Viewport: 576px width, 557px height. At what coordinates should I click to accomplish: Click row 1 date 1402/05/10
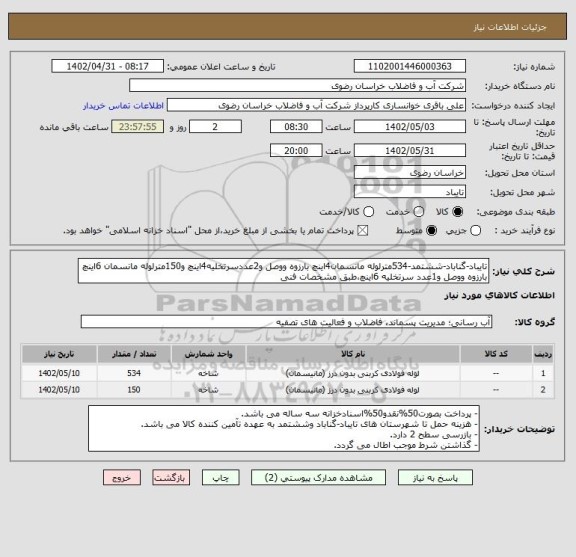59,373
